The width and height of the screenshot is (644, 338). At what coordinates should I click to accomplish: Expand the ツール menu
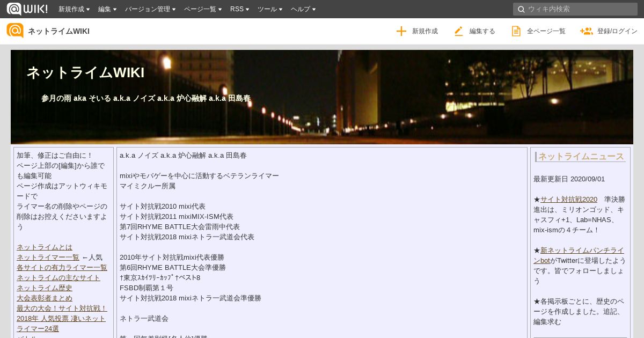pos(270,9)
